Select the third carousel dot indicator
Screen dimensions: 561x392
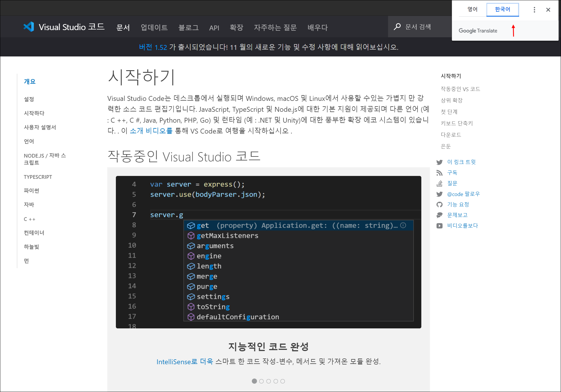click(268, 381)
